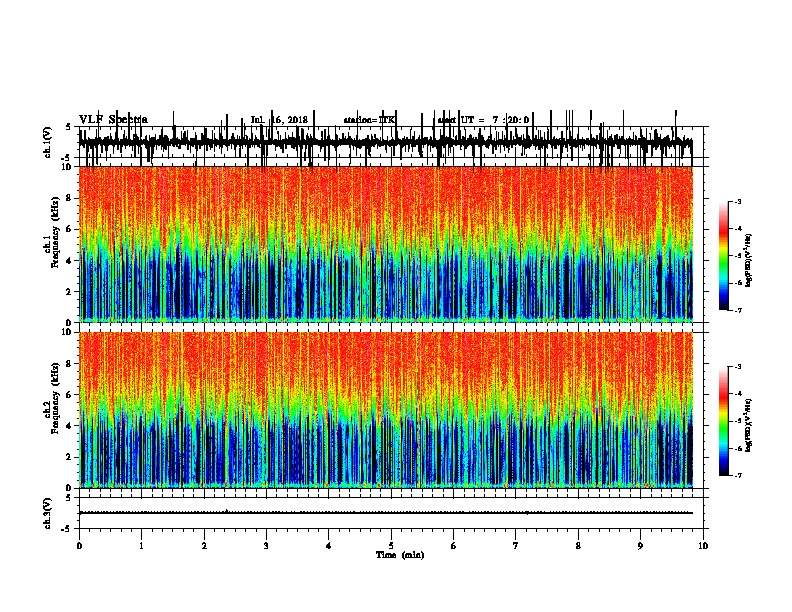Image resolution: width=792 pixels, height=612 pixels.
Task: Click the time axis tick label '10'
Action: pyautogui.click(x=703, y=546)
